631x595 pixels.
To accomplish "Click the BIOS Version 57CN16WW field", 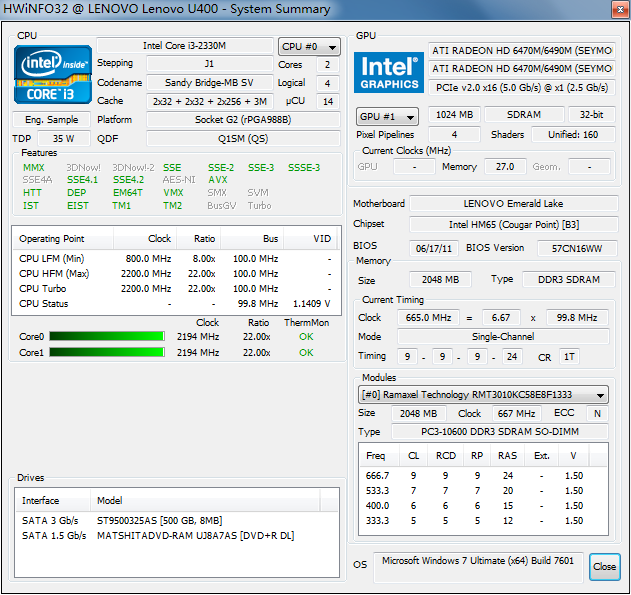I will (x=575, y=248).
